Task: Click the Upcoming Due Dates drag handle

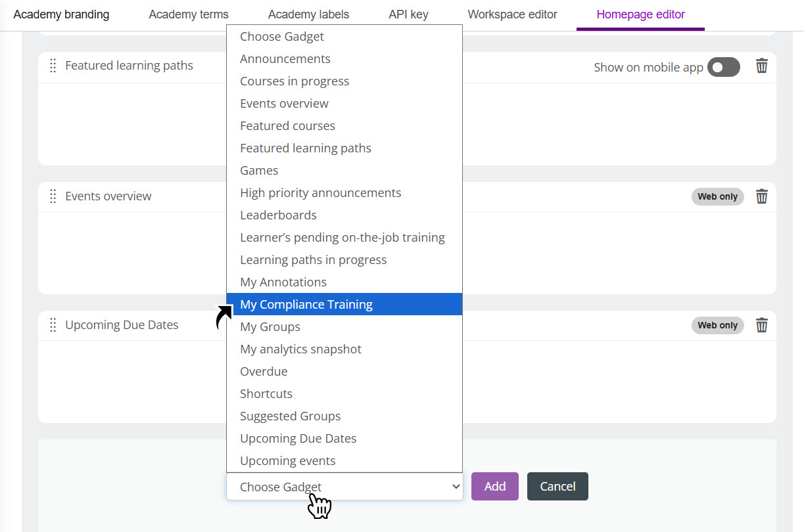Action: pyautogui.click(x=53, y=324)
